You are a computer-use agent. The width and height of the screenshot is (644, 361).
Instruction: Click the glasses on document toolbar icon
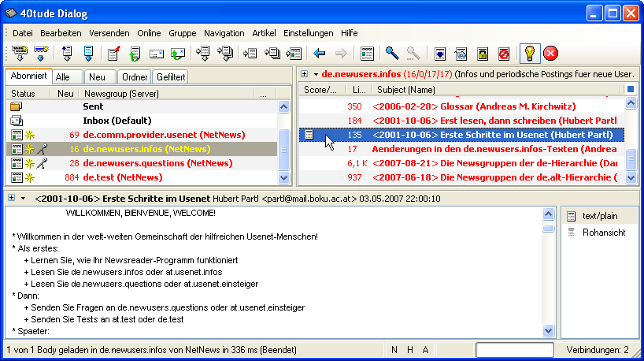pyautogui.click(x=461, y=54)
